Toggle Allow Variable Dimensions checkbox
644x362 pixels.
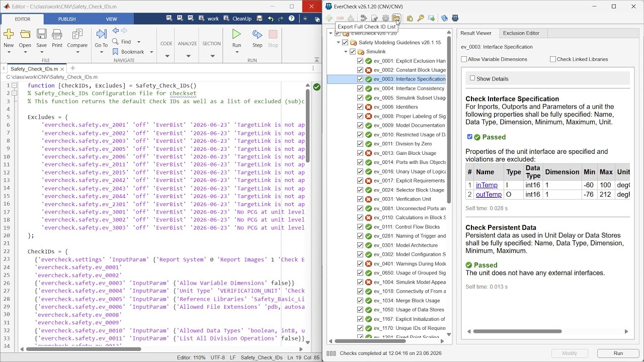point(464,59)
